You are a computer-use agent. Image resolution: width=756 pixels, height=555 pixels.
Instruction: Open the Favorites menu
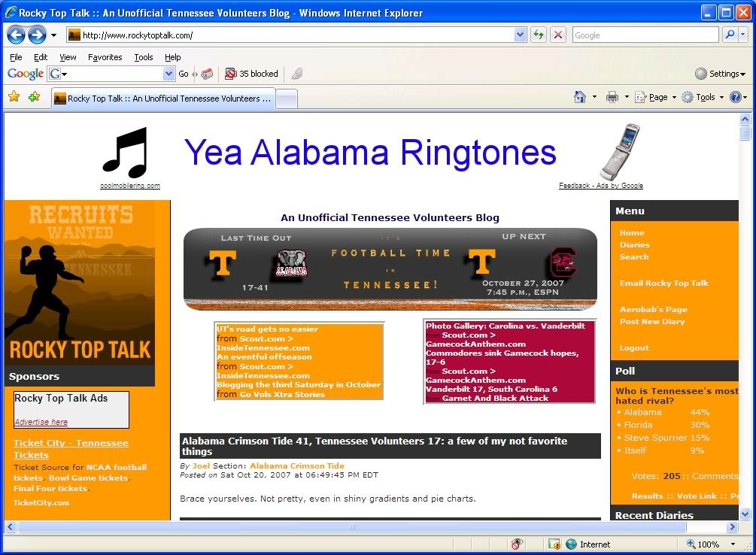pos(105,57)
